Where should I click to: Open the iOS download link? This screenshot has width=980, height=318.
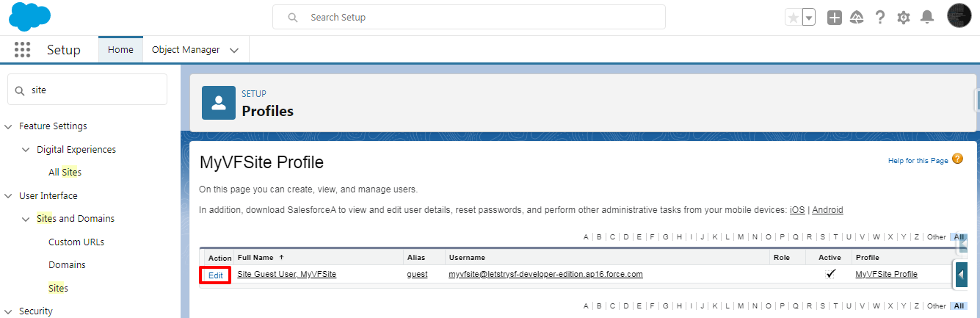797,210
